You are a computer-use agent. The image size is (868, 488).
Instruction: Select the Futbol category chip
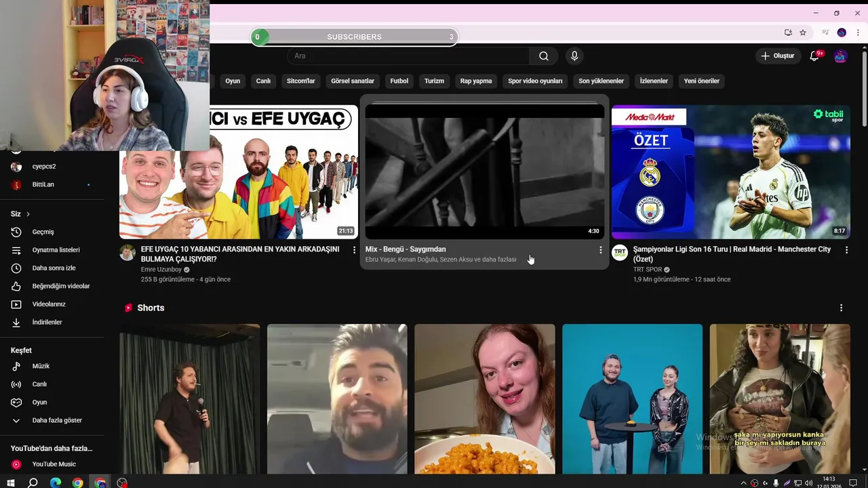pos(399,81)
